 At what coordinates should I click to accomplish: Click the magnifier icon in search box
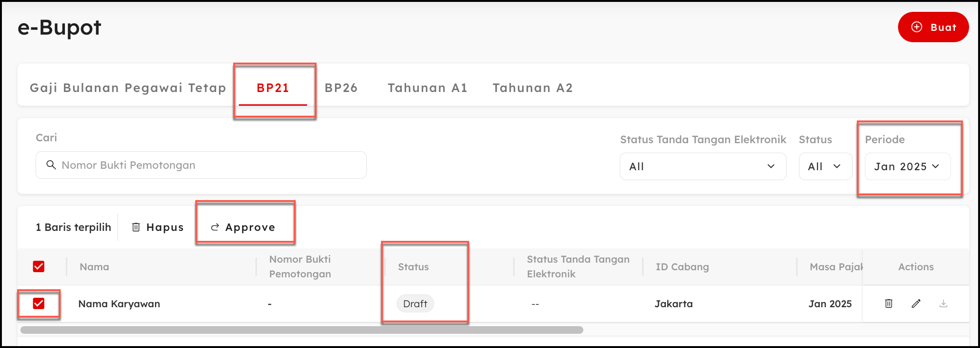point(51,165)
